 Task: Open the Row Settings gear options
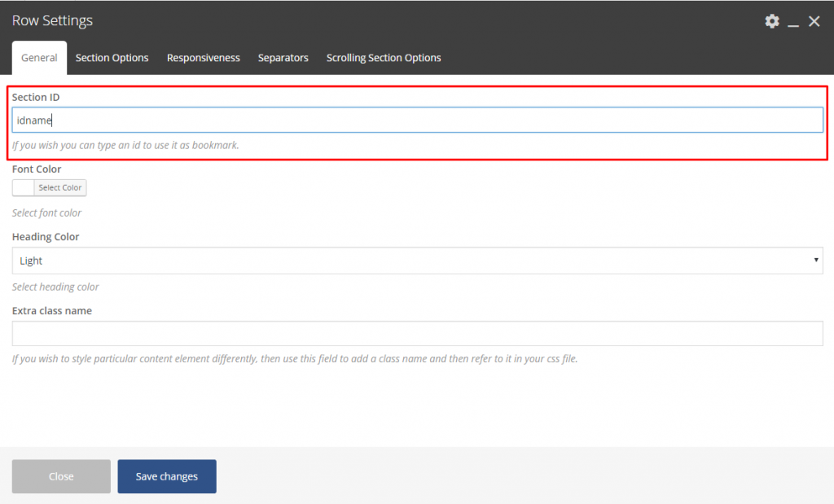(771, 21)
